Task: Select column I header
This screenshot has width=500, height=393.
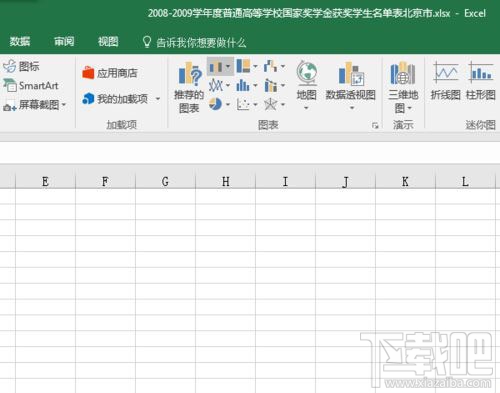Action: [x=285, y=182]
